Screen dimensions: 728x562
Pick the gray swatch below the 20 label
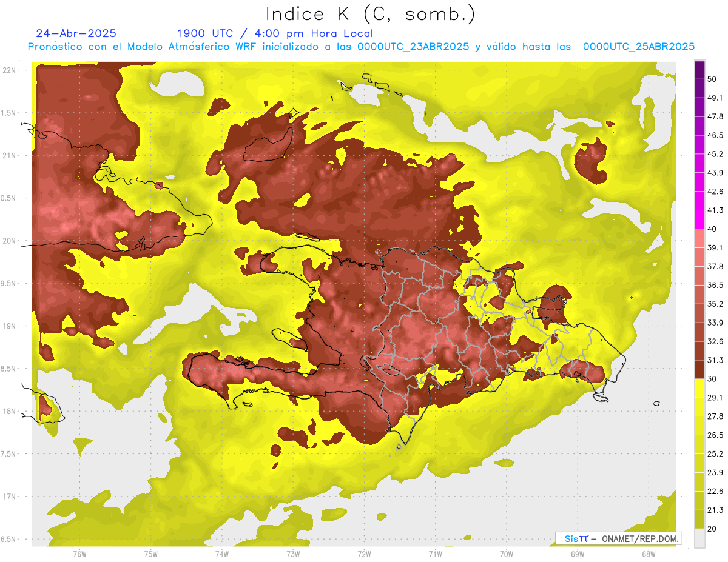click(x=699, y=538)
